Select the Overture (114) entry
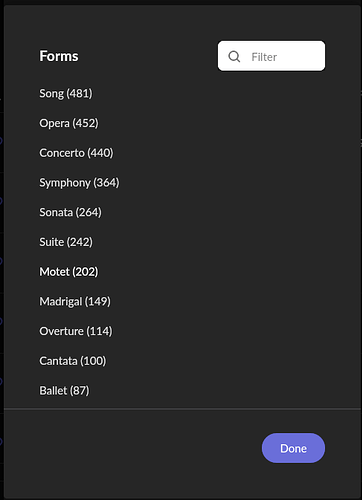362x500 pixels. [x=76, y=331]
